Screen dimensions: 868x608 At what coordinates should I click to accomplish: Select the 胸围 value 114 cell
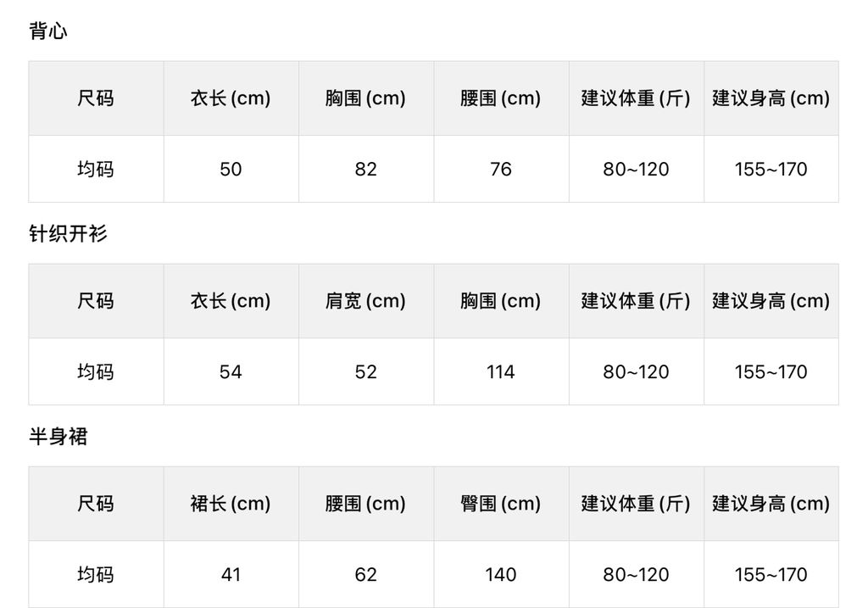pyautogui.click(x=501, y=372)
